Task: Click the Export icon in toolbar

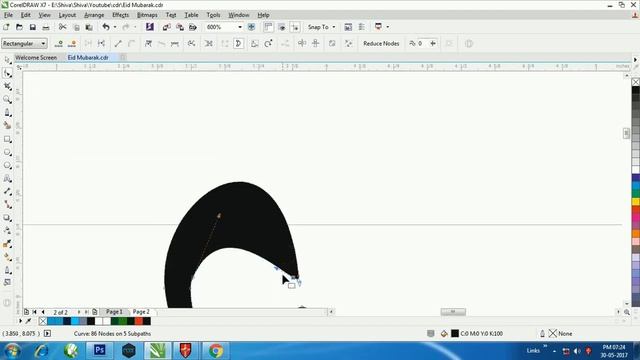Action: coord(180,27)
